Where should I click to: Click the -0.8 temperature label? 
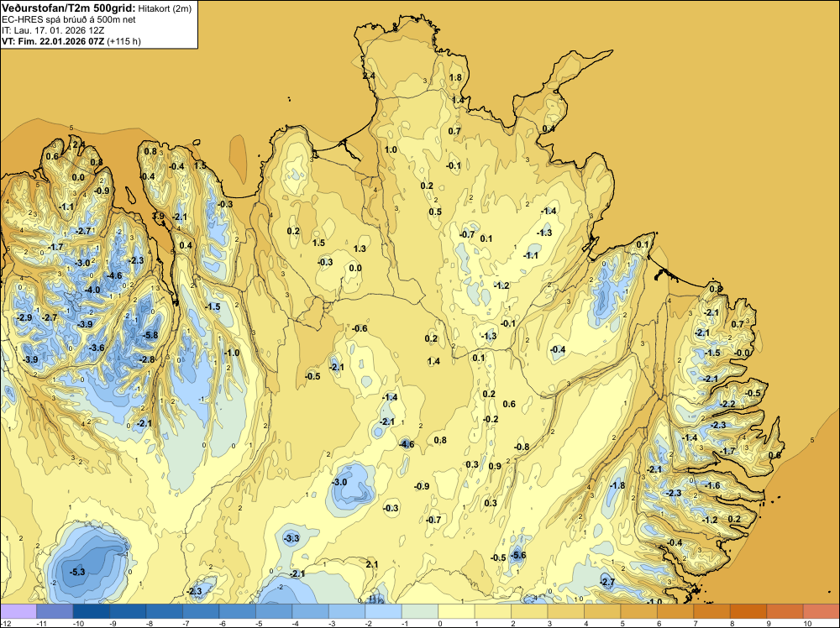pos(522,447)
